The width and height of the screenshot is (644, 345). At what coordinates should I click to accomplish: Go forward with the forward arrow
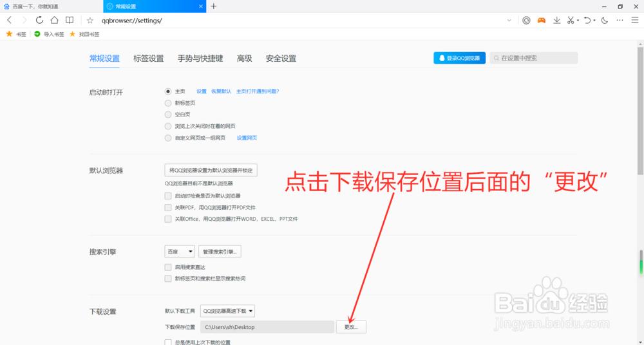point(24,20)
